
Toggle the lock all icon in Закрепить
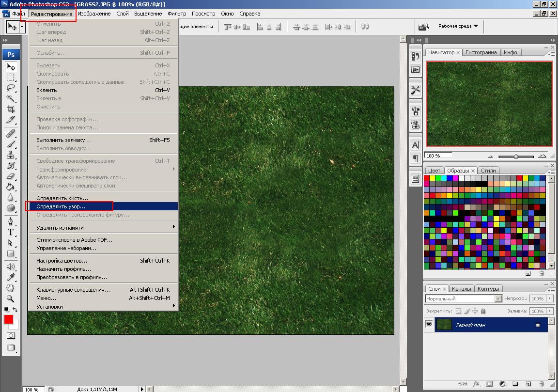[x=483, y=311]
